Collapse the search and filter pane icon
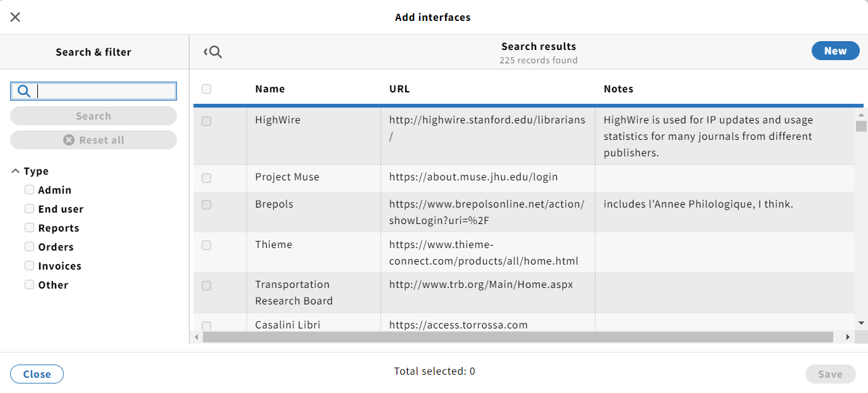Viewport: 868px width, 393px height. pos(212,52)
